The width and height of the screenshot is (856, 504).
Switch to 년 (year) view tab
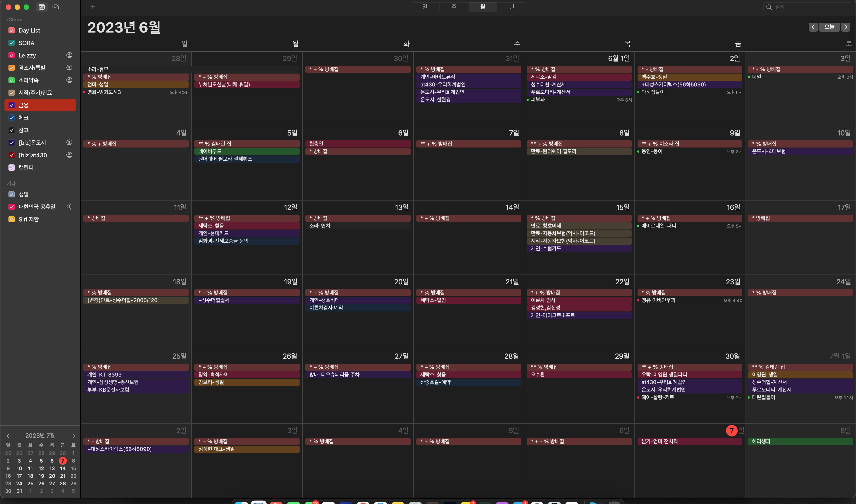click(x=512, y=7)
